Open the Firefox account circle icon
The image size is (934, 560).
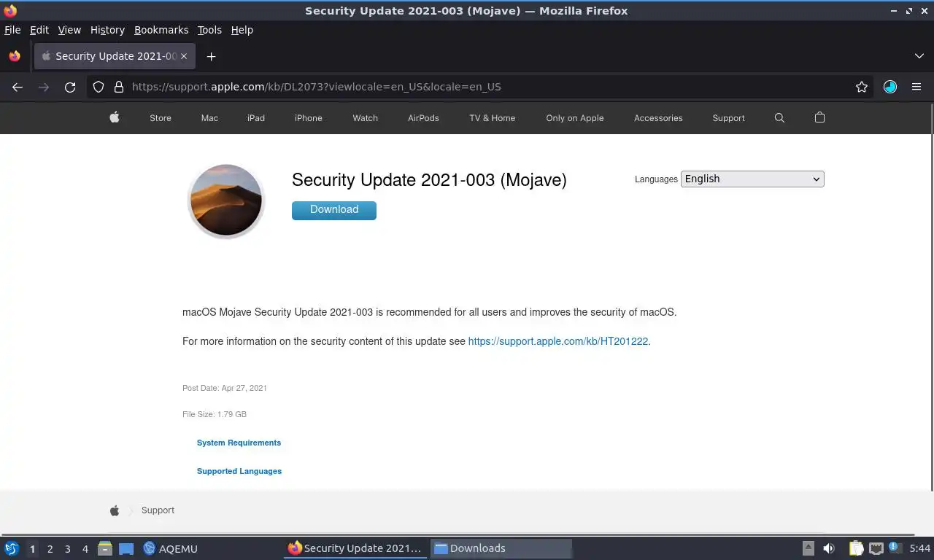(x=889, y=87)
